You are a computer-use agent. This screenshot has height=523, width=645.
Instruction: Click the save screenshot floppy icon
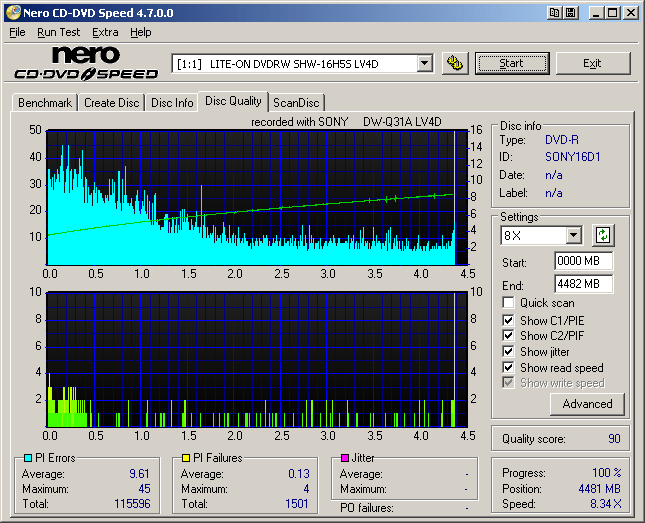[x=571, y=13]
